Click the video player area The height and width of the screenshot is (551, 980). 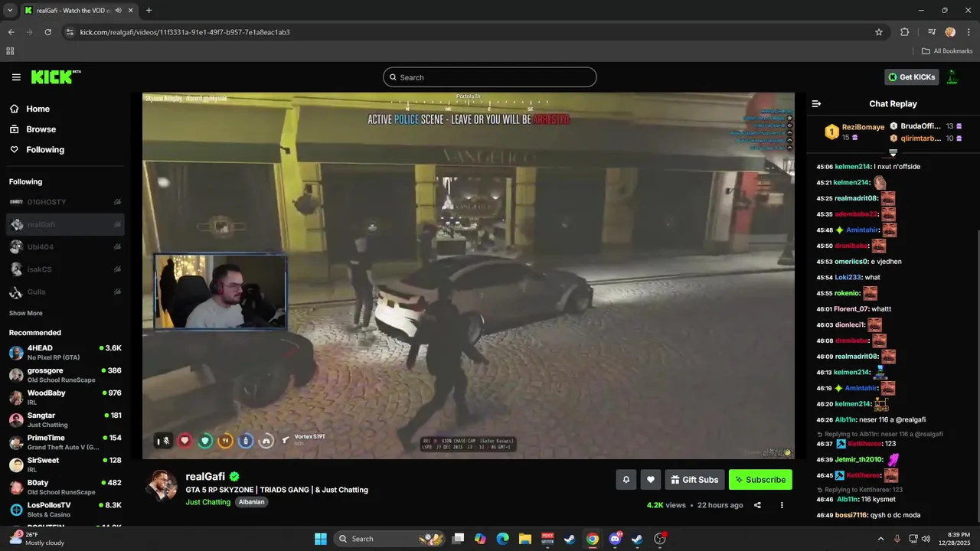469,275
